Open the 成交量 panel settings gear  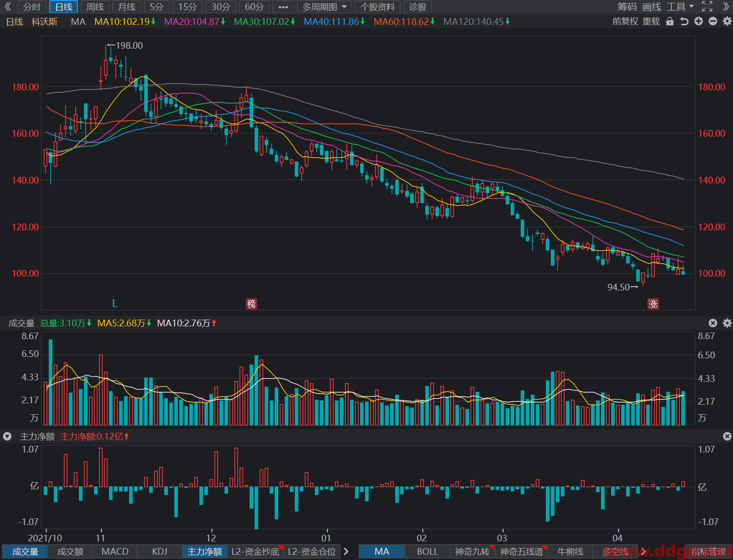tap(727, 323)
